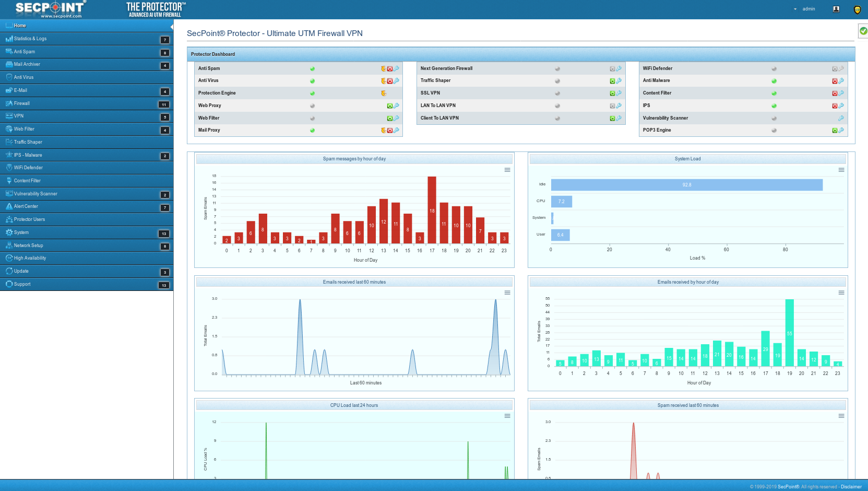This screenshot has height=491, width=868.
Task: Open Web Filter configuration wrench icon
Action: point(396,118)
